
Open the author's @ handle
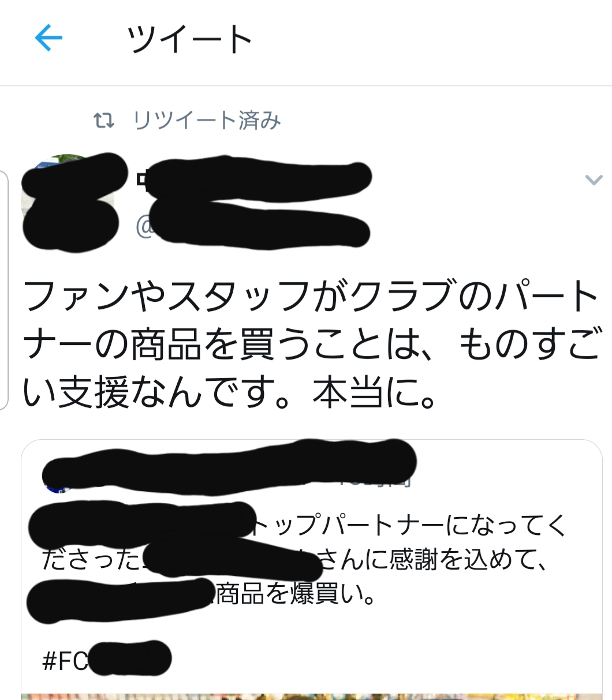pyautogui.click(x=253, y=227)
